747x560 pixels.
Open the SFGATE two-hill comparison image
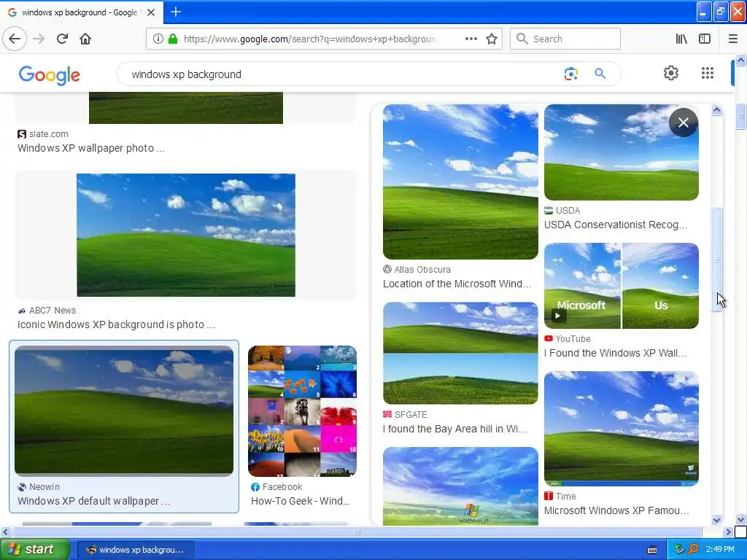pos(460,353)
